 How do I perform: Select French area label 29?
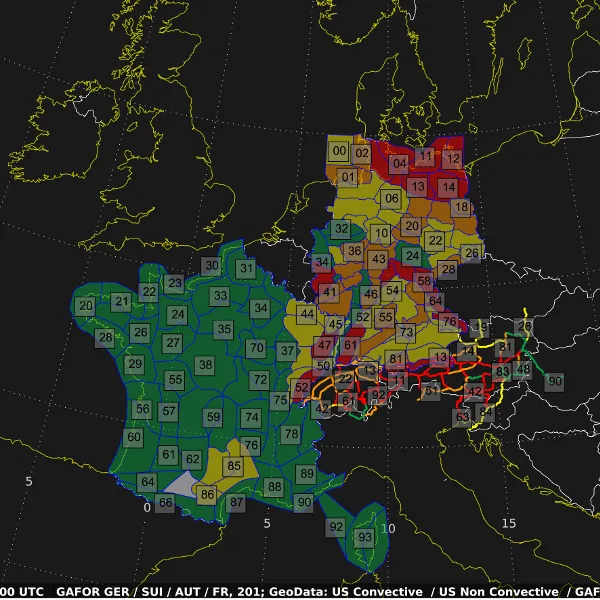point(134,364)
